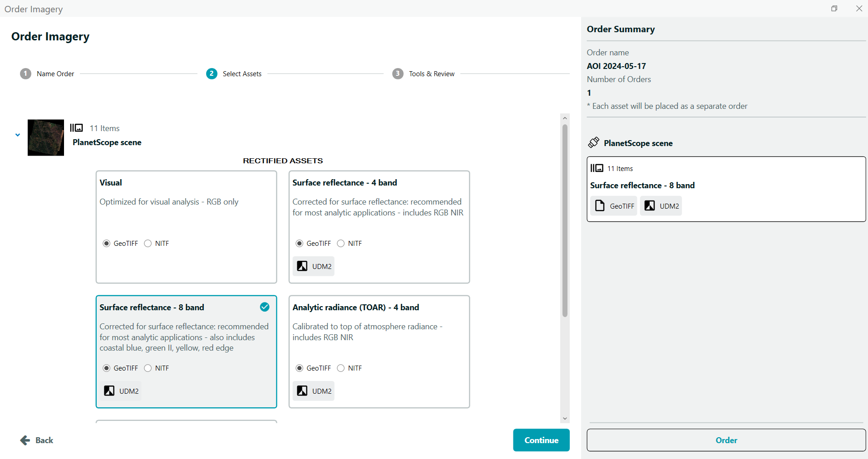Choose Surface reflectance - 4 band card title
Screen dimensions: 868x459
(x=345, y=183)
